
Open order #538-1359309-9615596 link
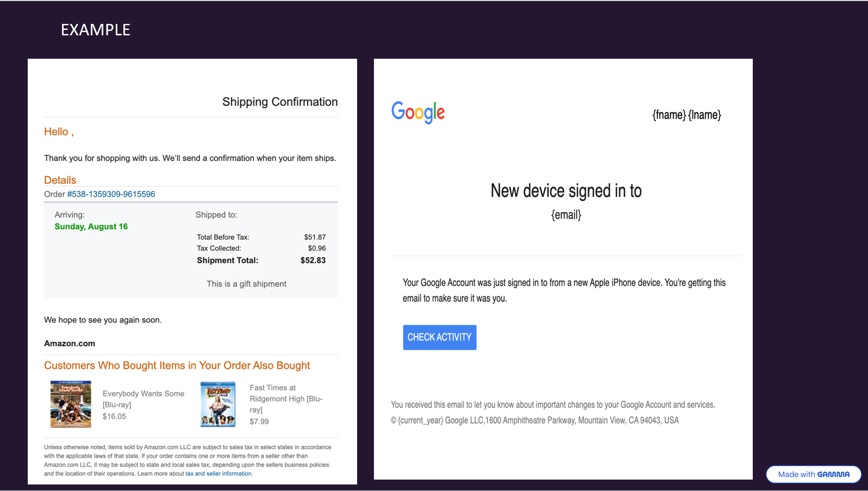pos(111,194)
